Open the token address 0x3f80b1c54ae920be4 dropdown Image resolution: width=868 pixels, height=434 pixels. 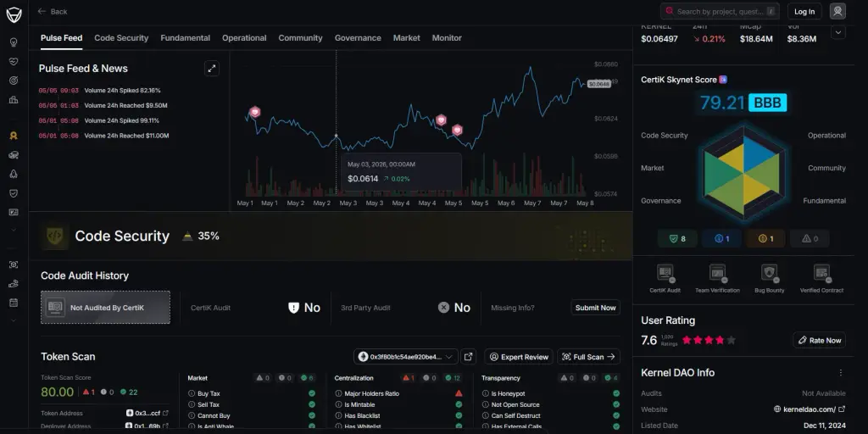[406, 357]
